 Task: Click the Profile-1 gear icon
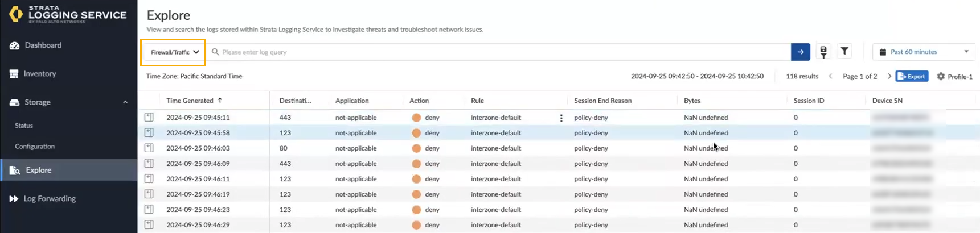941,76
